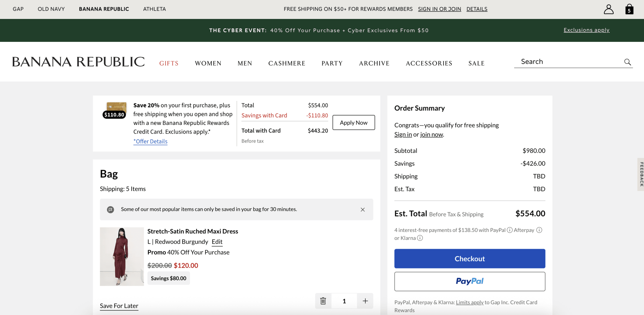Open the Limits apply link
Screen dimensions: 644x315
pyautogui.click(x=469, y=302)
